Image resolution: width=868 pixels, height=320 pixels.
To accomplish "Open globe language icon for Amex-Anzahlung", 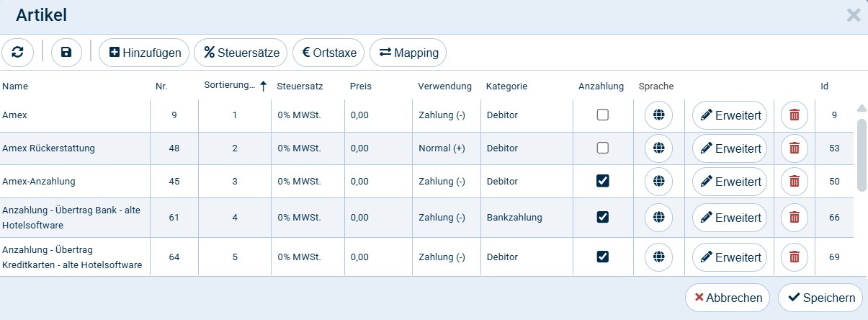I will coord(658,182).
